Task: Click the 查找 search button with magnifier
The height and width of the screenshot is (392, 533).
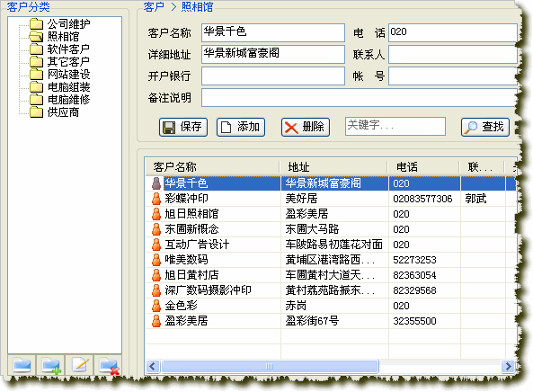Action: (485, 127)
